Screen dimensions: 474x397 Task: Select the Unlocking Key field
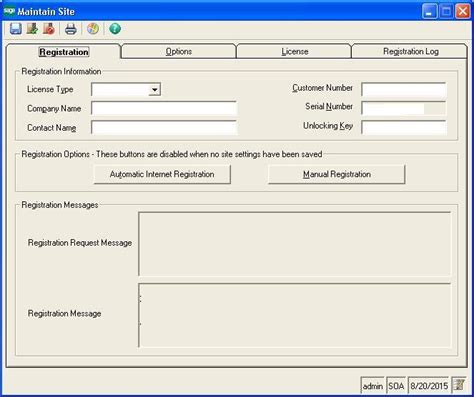[404, 127]
